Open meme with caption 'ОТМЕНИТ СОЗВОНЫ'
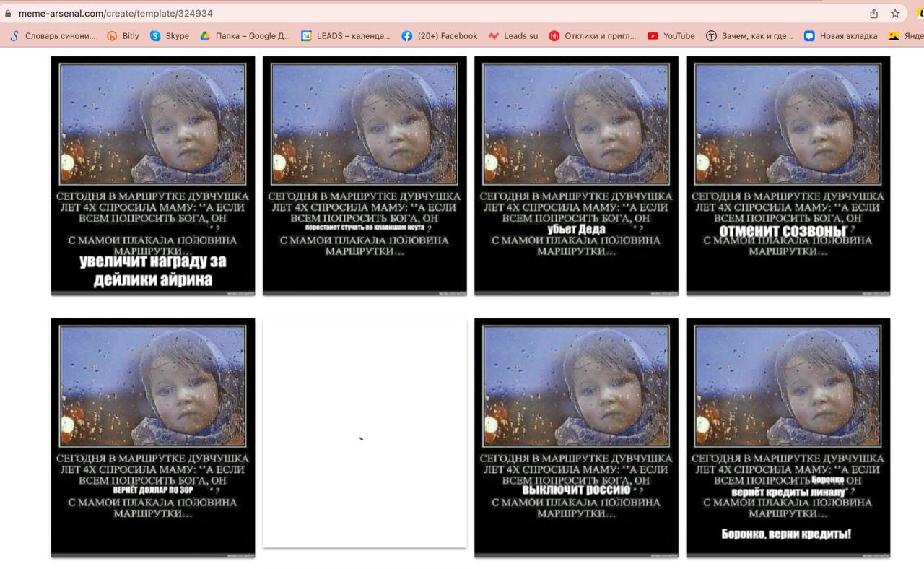Screen dimensions: 924x569 click(x=788, y=175)
